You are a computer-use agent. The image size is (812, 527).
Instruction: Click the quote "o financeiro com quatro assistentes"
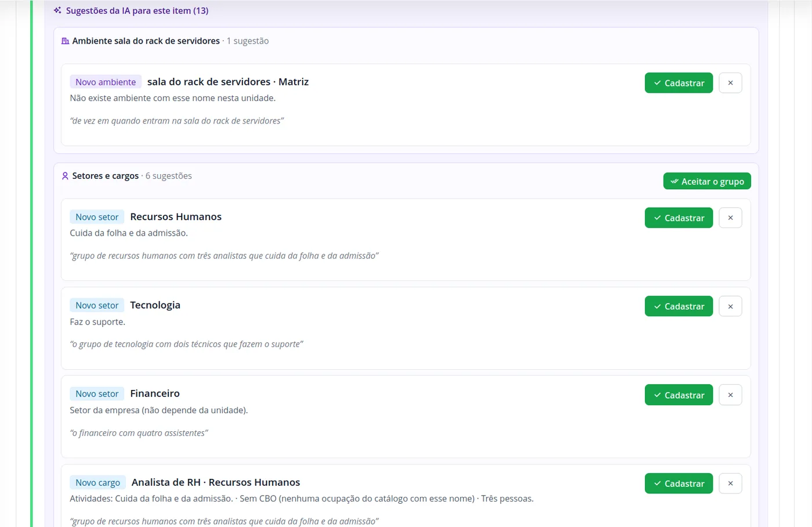[139, 433]
